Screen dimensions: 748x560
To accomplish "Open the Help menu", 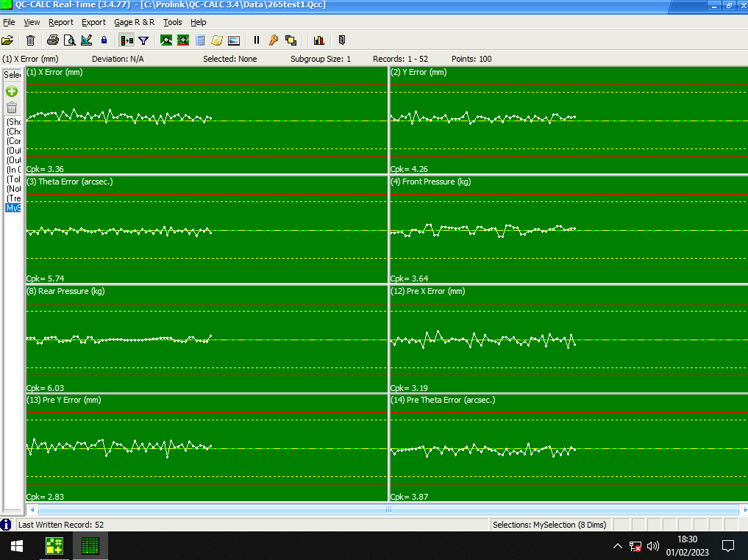I will (x=199, y=22).
